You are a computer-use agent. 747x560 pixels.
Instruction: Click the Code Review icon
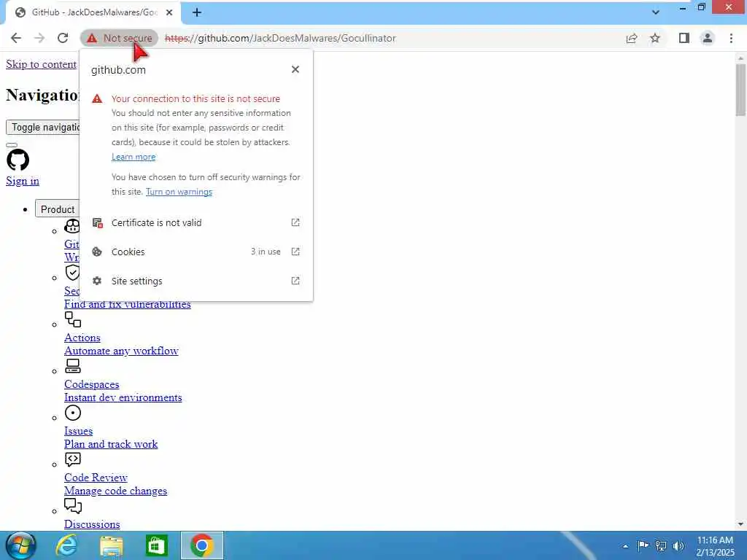pyautogui.click(x=73, y=459)
